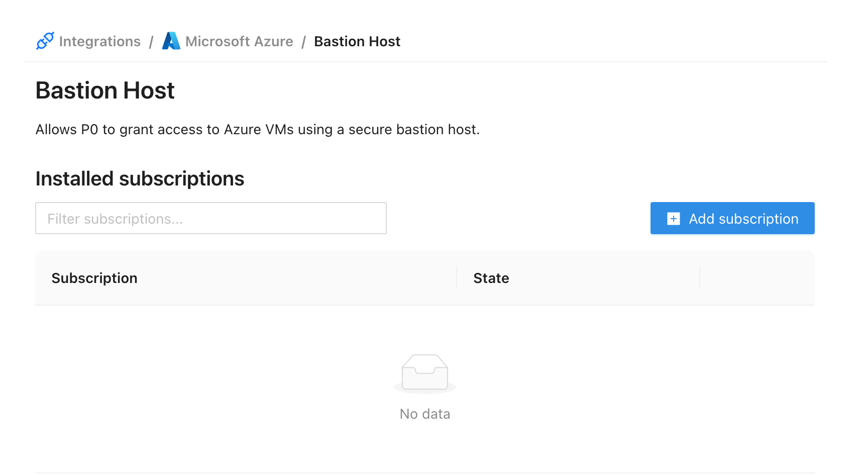Click the Subscription column header
Viewport: 868px width, 476px height.
tap(94, 278)
